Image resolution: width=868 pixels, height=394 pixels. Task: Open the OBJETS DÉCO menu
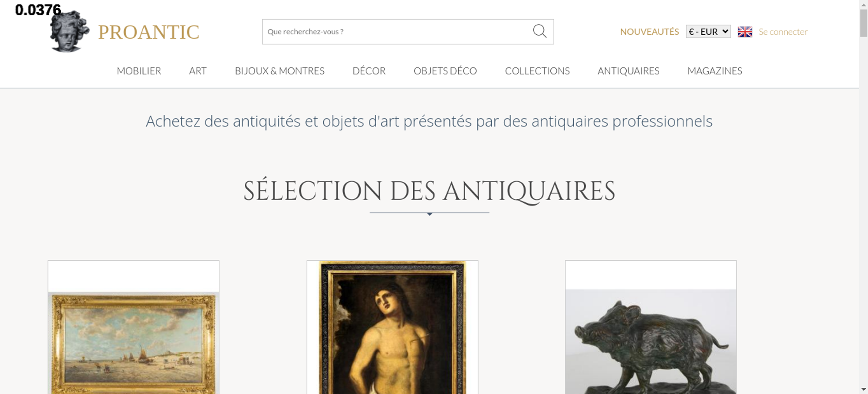(x=445, y=71)
